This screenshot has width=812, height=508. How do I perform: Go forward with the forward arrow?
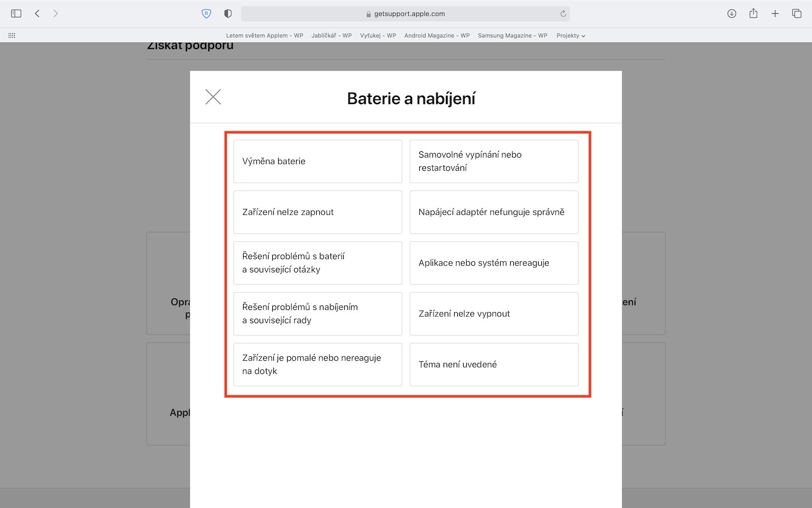click(x=56, y=14)
